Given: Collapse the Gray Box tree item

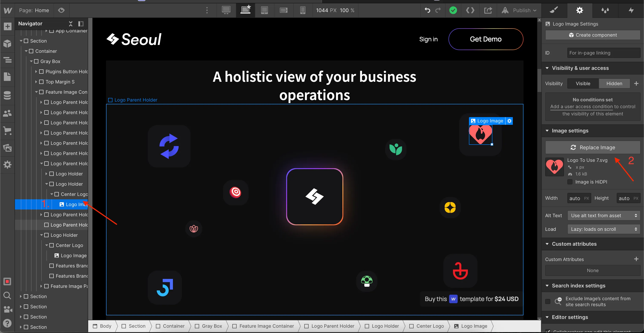Looking at the screenshot, I should (x=31, y=61).
